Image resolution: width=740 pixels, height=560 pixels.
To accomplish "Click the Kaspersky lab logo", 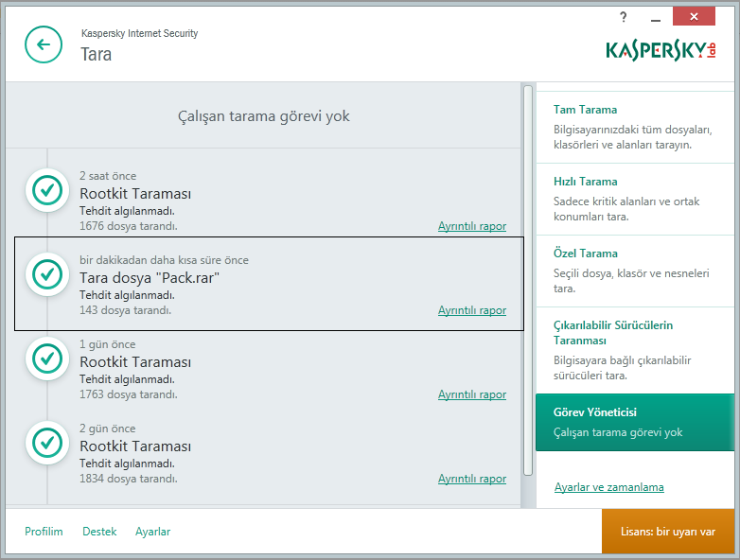I will [x=661, y=51].
